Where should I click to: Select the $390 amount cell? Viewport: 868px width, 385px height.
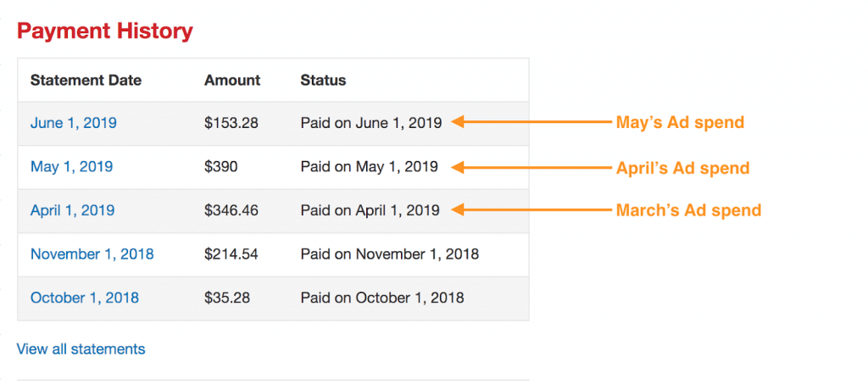[221, 166]
